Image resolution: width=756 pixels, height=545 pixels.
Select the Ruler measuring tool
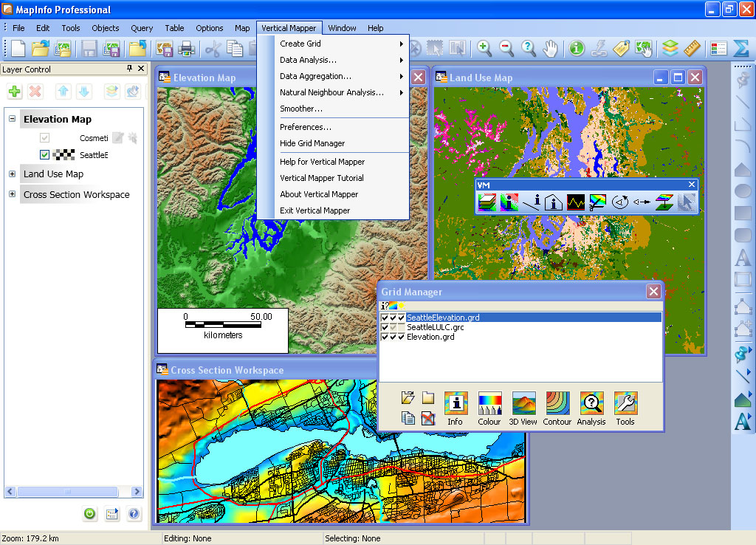point(693,48)
